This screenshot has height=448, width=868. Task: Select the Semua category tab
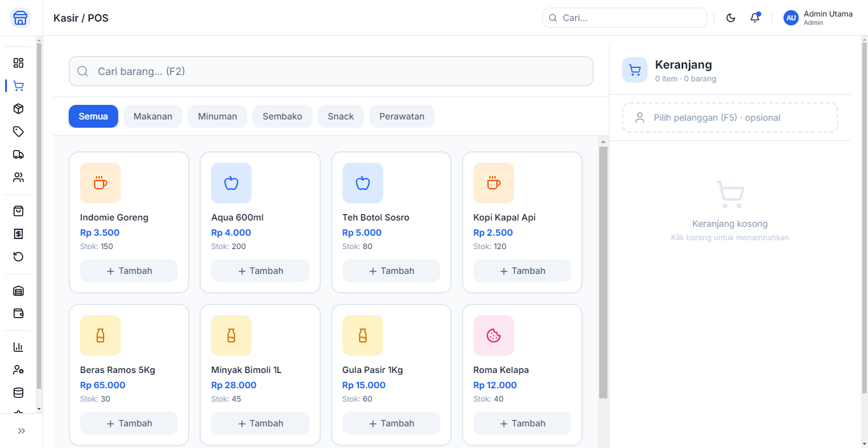[x=93, y=116]
